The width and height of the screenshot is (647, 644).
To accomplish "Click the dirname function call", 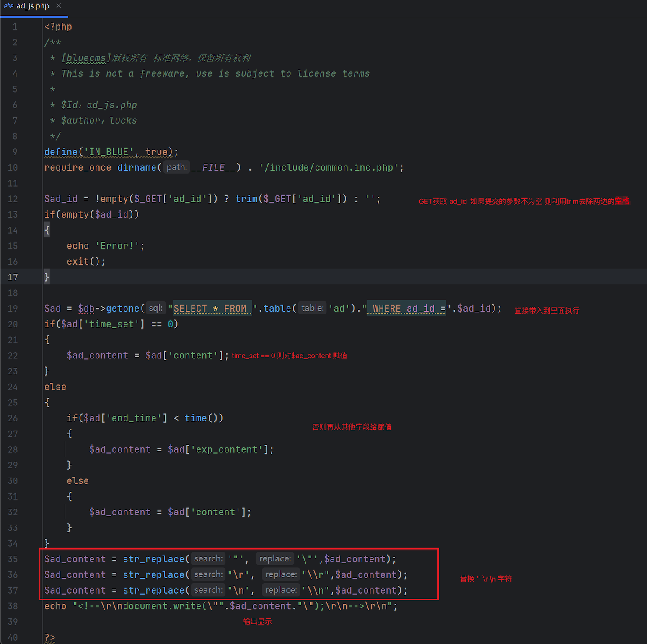I will pyautogui.click(x=137, y=168).
